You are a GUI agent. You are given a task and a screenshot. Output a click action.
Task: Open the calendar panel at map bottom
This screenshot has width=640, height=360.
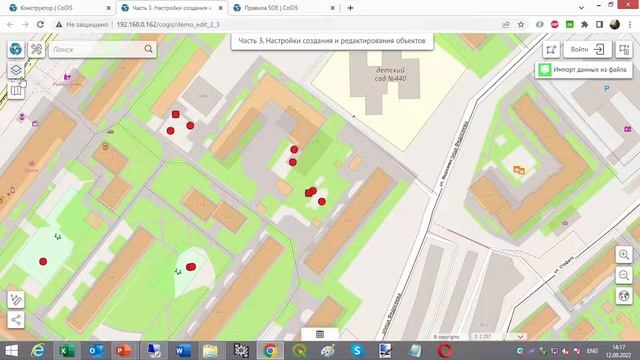click(x=320, y=334)
